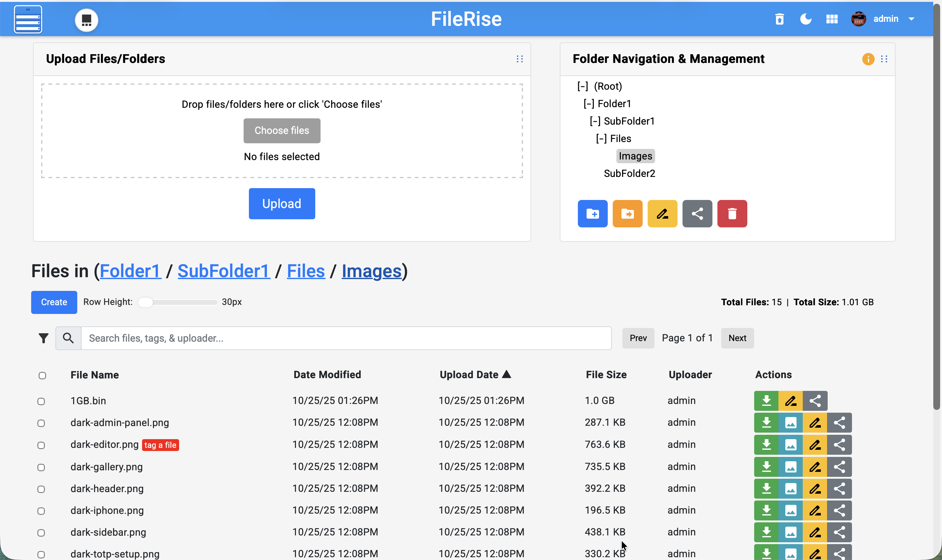Collapse the Folder1 tree node
Image resolution: width=942 pixels, height=560 pixels.
(x=589, y=104)
